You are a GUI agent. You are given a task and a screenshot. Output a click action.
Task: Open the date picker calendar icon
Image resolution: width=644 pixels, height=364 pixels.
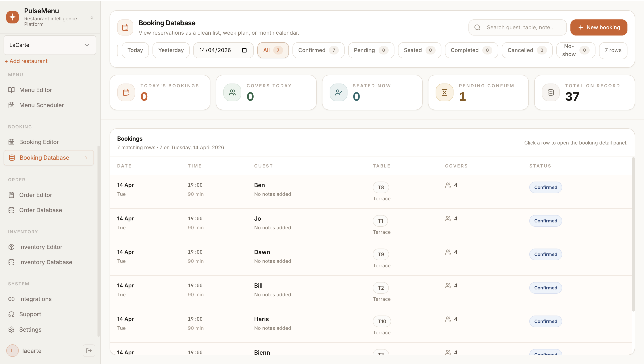click(244, 50)
